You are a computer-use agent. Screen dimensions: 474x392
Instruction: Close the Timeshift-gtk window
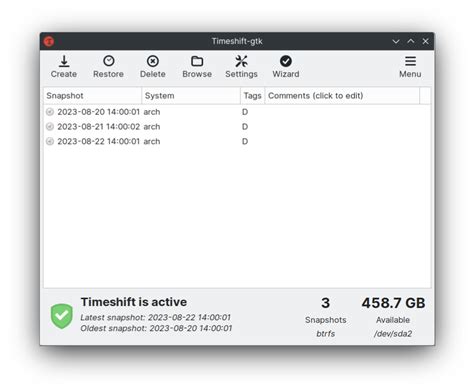point(425,41)
